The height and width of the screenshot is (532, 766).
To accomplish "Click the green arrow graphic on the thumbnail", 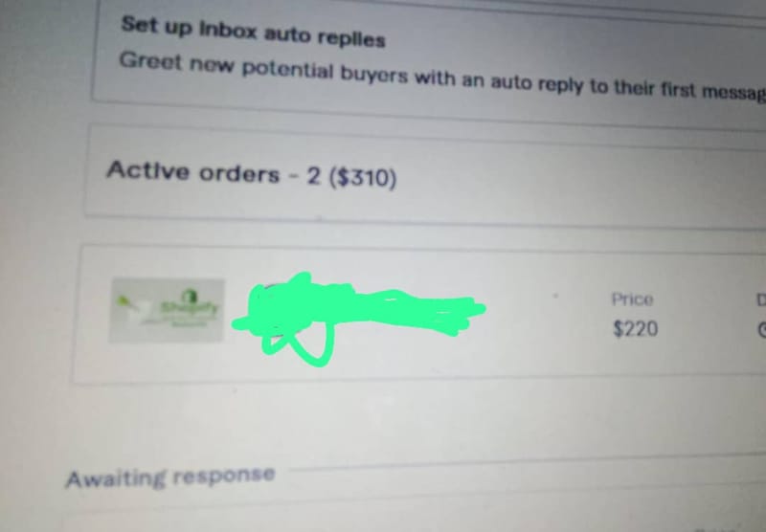I will [125, 302].
